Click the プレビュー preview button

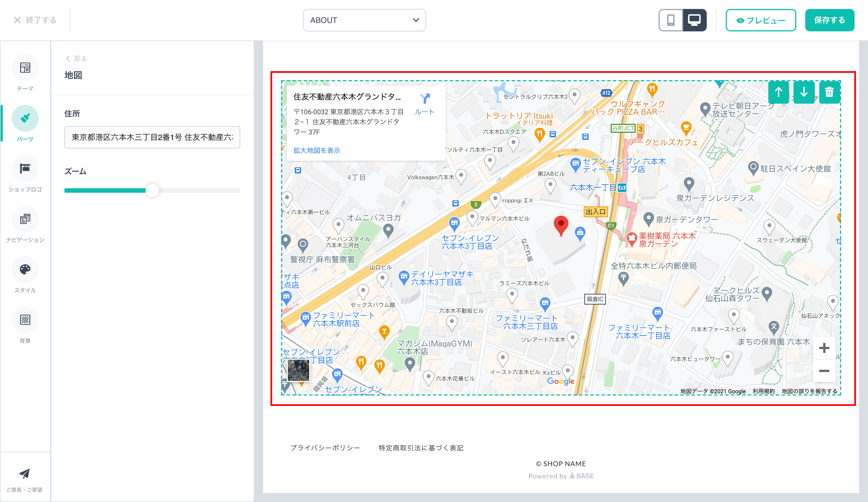coord(761,20)
